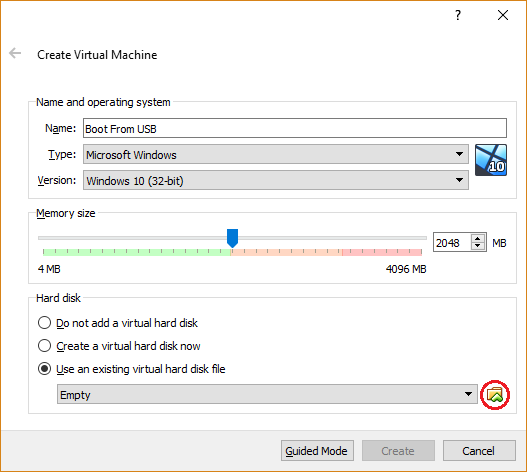The height and width of the screenshot is (472, 527).
Task: Open the choose virtual hard disk file folder icon
Action: (495, 395)
